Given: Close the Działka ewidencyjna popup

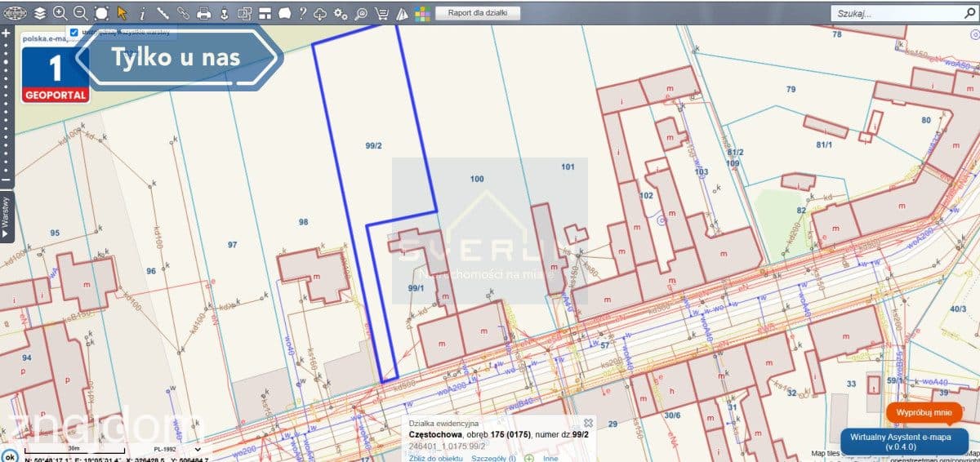Looking at the screenshot, I should click(588, 423).
